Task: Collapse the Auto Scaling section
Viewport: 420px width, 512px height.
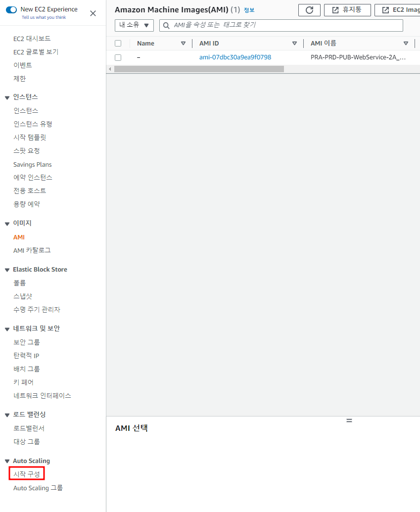Action: (x=7, y=461)
